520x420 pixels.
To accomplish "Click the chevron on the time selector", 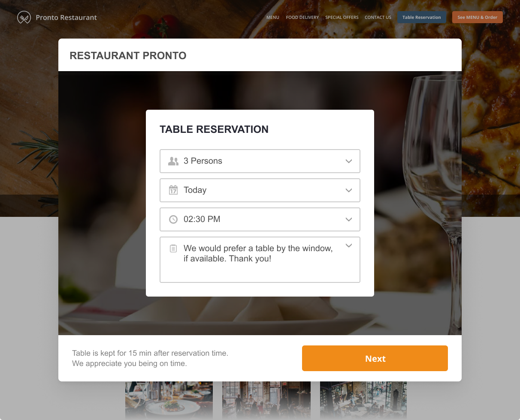I will [349, 219].
